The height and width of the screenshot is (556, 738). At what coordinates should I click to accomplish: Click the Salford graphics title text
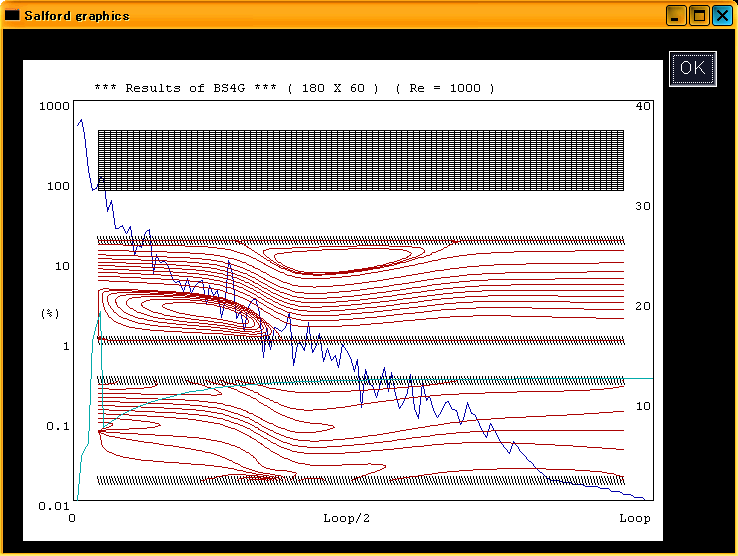pos(77,16)
